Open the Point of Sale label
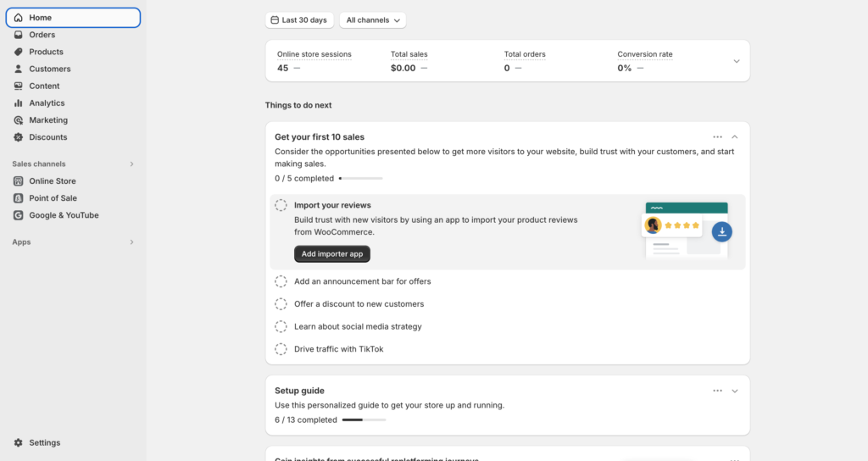The width and height of the screenshot is (868, 461). 53,198
